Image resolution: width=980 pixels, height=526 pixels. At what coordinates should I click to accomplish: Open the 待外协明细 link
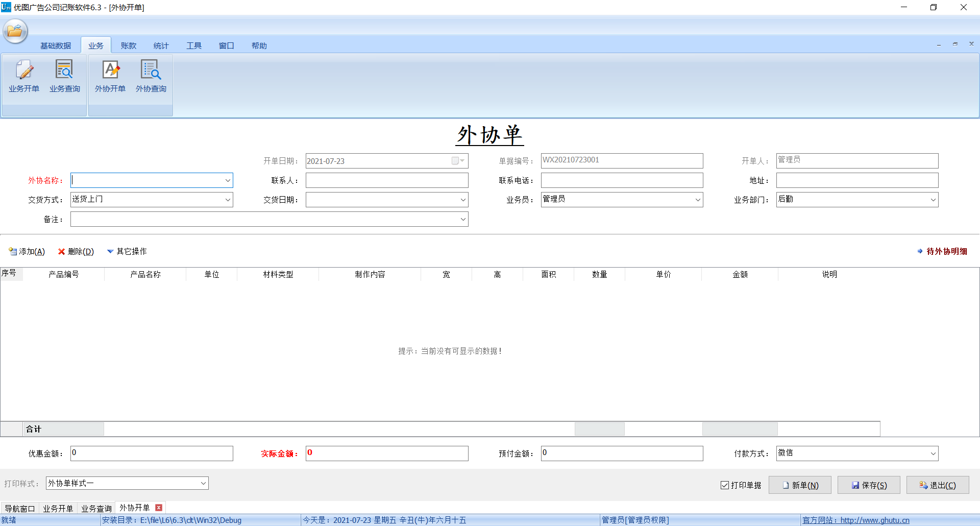coord(942,251)
